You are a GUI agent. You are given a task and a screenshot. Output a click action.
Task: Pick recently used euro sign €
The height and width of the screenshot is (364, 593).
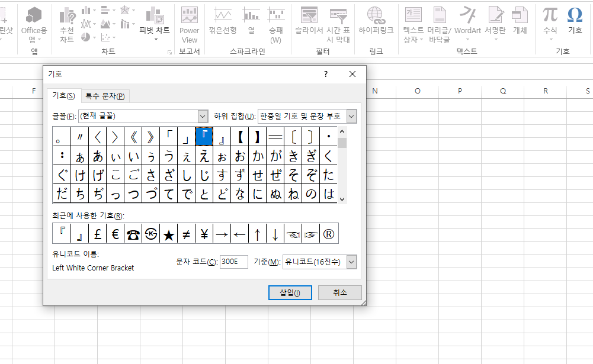pyautogui.click(x=115, y=234)
